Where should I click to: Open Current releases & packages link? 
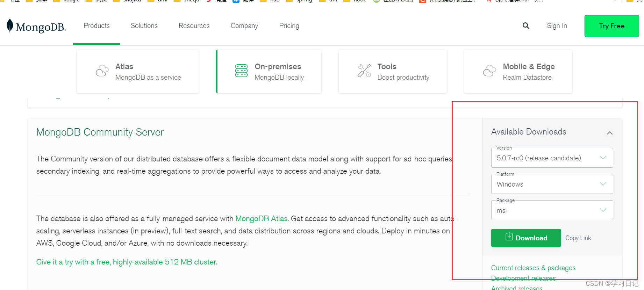pos(533,268)
